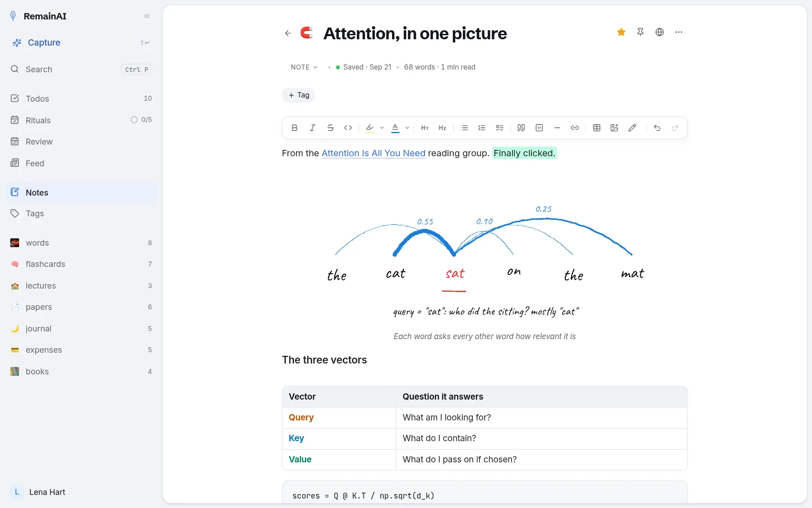Insert a checklist
The width and height of the screenshot is (812, 508).
pos(499,128)
